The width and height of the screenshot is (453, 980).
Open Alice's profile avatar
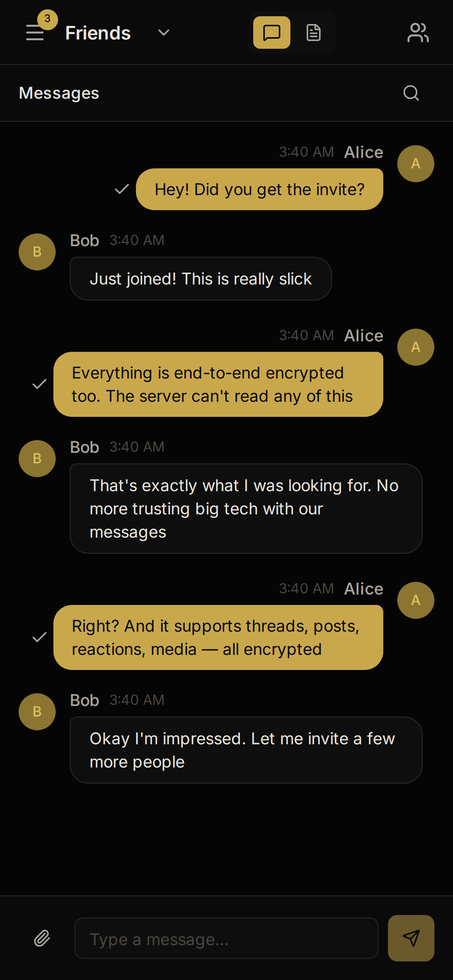click(x=416, y=163)
